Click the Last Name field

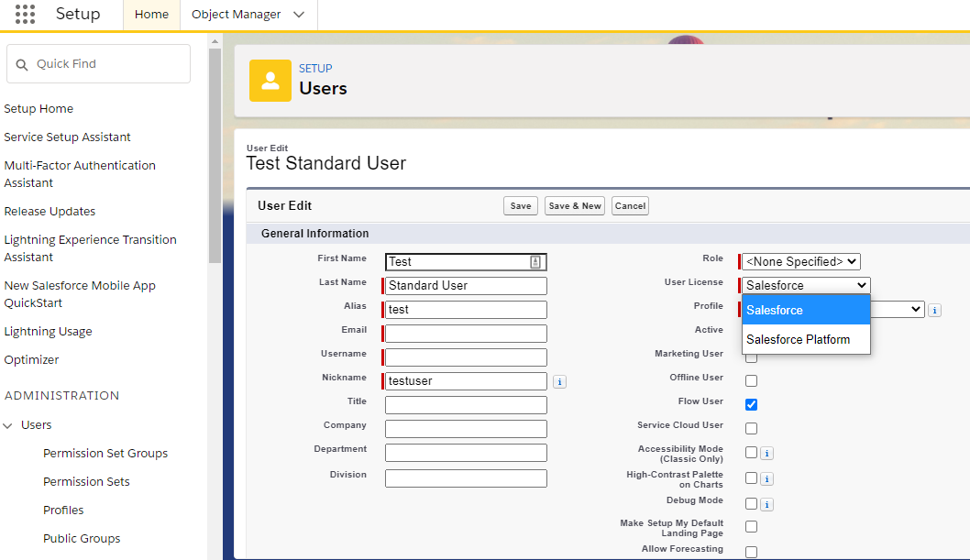466,286
